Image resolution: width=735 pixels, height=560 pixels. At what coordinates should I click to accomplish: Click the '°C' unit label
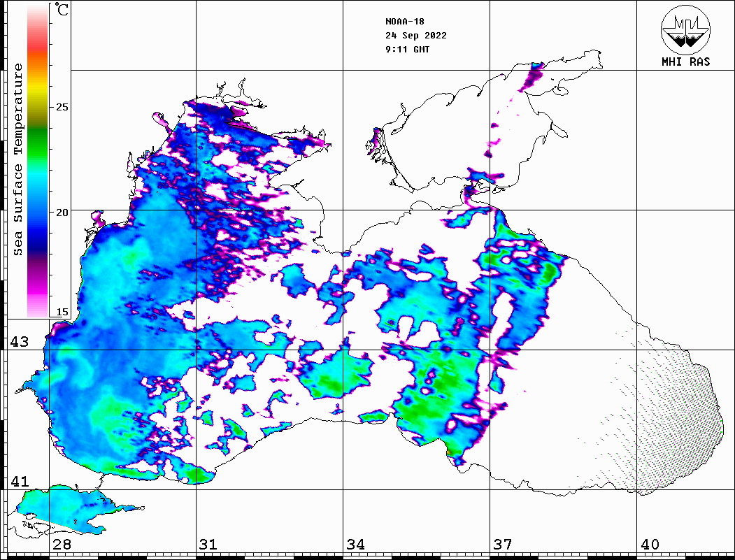[62, 9]
